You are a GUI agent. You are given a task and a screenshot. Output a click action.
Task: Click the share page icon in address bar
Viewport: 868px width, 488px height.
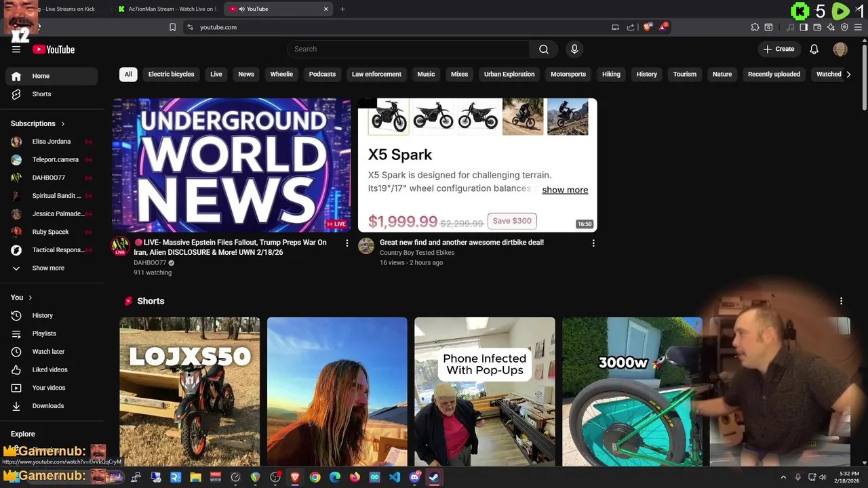[631, 27]
